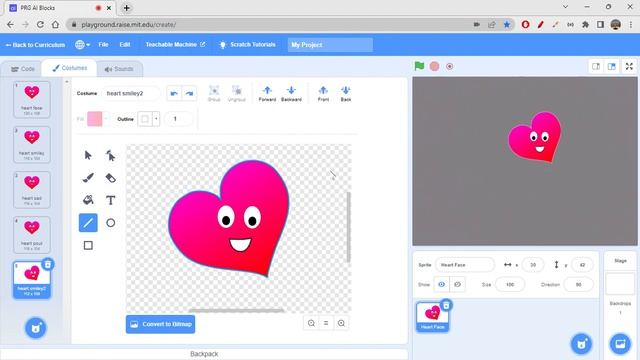The height and width of the screenshot is (360, 640).
Task: Open Choose a Sprite button
Action: 581,344
